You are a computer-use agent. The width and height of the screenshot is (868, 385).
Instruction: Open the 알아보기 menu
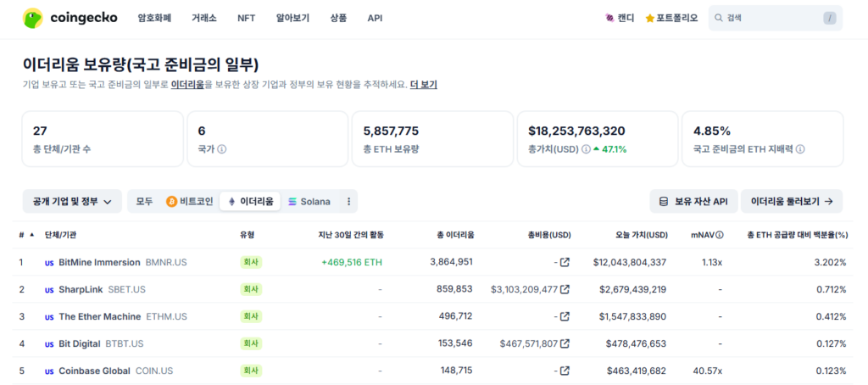coord(292,18)
